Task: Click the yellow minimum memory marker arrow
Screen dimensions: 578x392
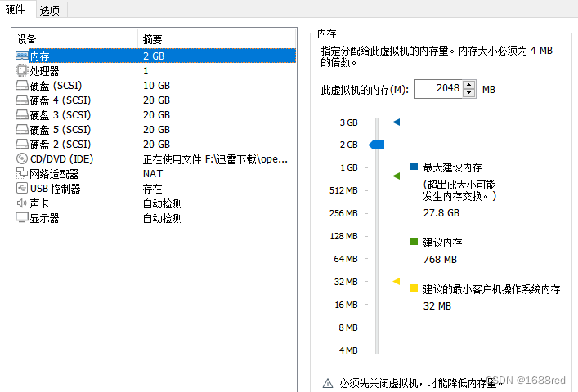Action: click(x=397, y=281)
